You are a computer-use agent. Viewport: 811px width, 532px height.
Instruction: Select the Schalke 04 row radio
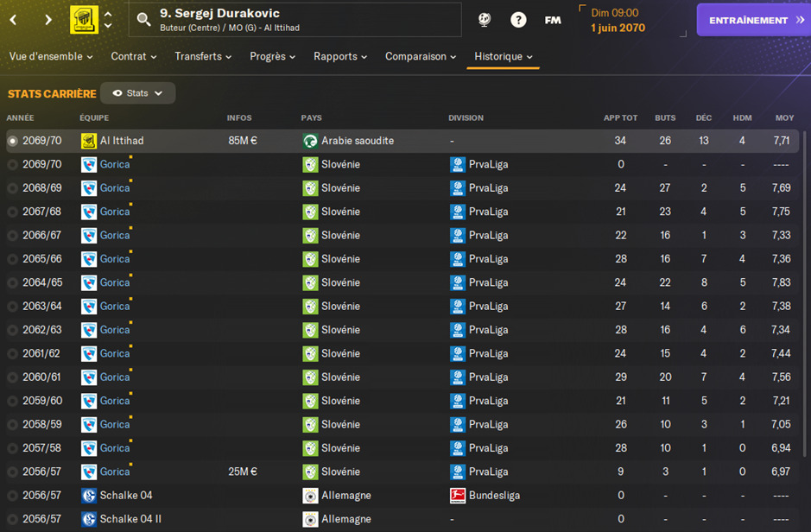[12, 495]
